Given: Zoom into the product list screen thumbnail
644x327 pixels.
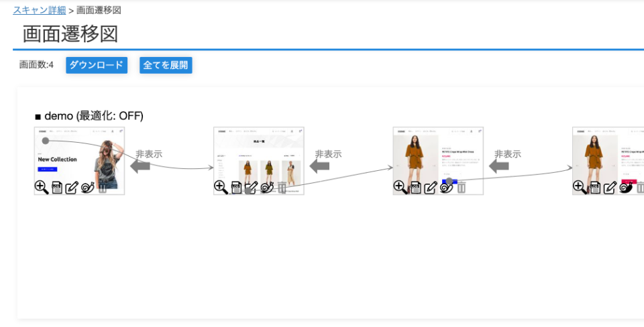Looking at the screenshot, I should [x=221, y=188].
